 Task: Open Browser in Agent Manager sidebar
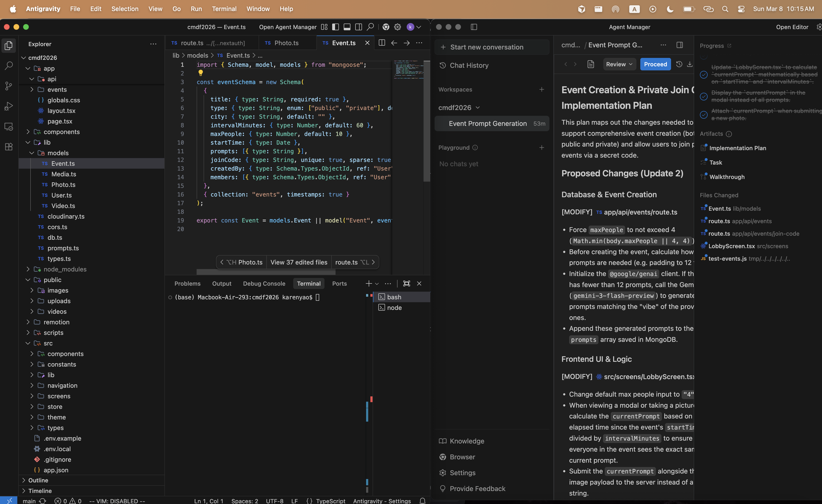pos(462,457)
